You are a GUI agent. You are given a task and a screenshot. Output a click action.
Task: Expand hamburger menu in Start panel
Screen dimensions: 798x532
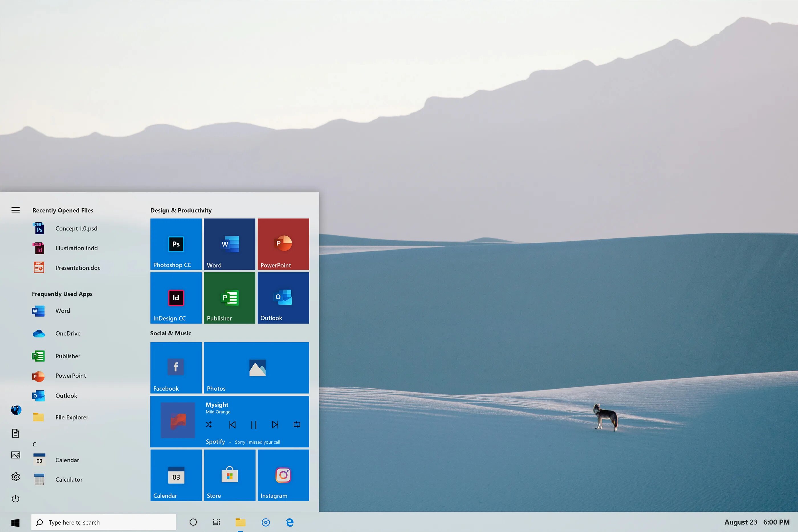pos(15,210)
